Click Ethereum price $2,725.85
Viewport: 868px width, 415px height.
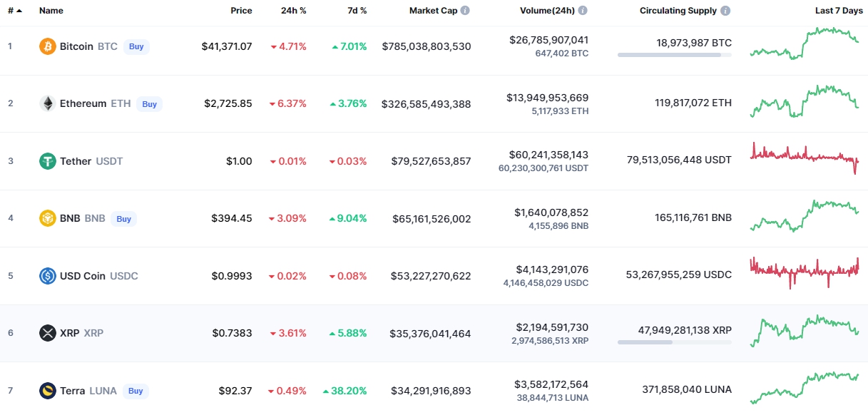[228, 103]
